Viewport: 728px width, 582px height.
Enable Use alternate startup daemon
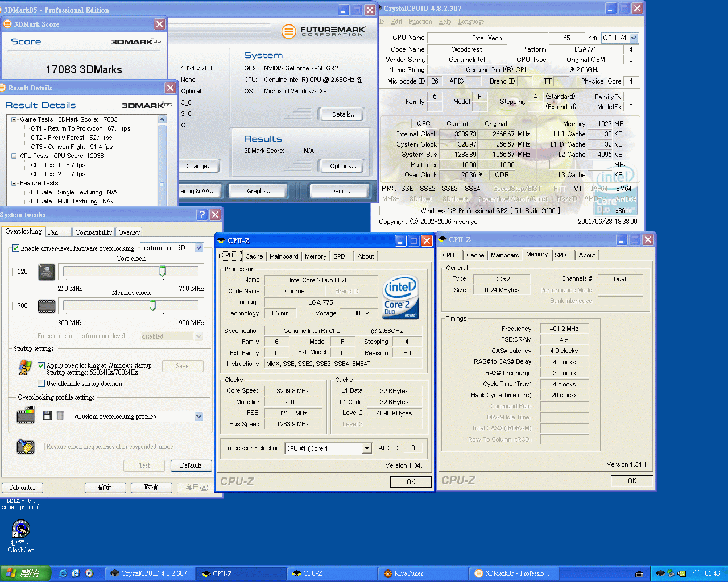pyautogui.click(x=41, y=384)
